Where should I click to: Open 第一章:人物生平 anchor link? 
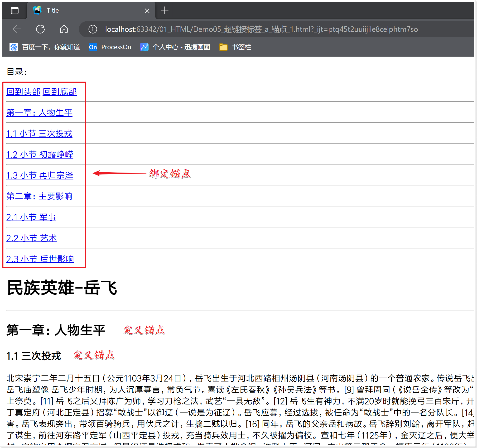click(x=39, y=113)
